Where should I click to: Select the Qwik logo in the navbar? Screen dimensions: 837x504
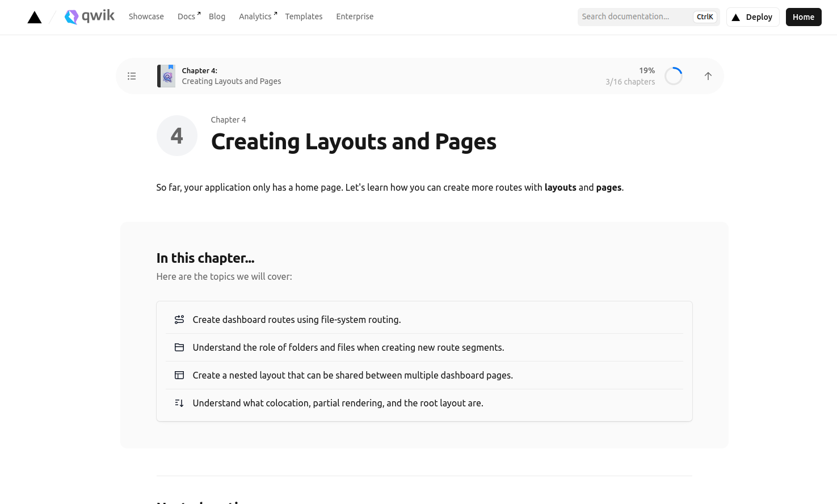click(x=89, y=16)
